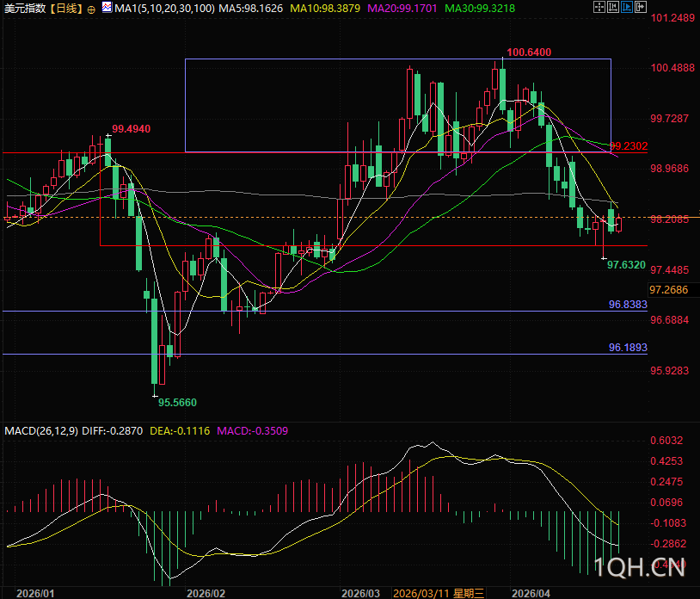Click the DEA:-0.1116 value
The width and height of the screenshot is (700, 599).
click(180, 431)
